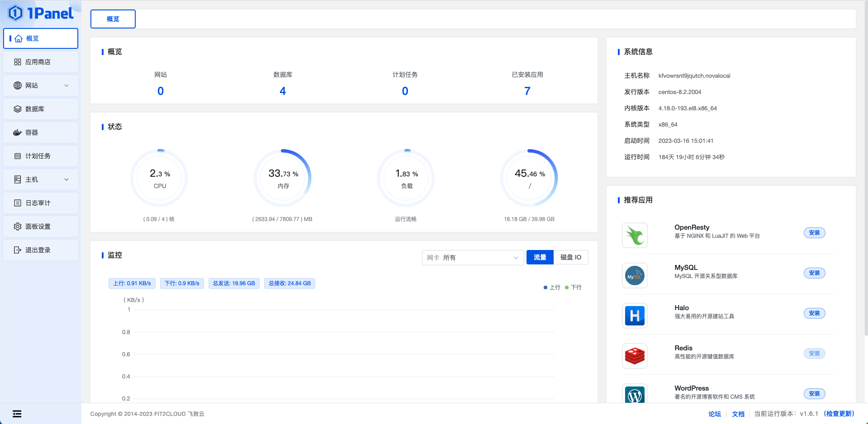
Task: Click hostname kfvowrsnt9jqutch.novalocal
Action: coord(694,76)
